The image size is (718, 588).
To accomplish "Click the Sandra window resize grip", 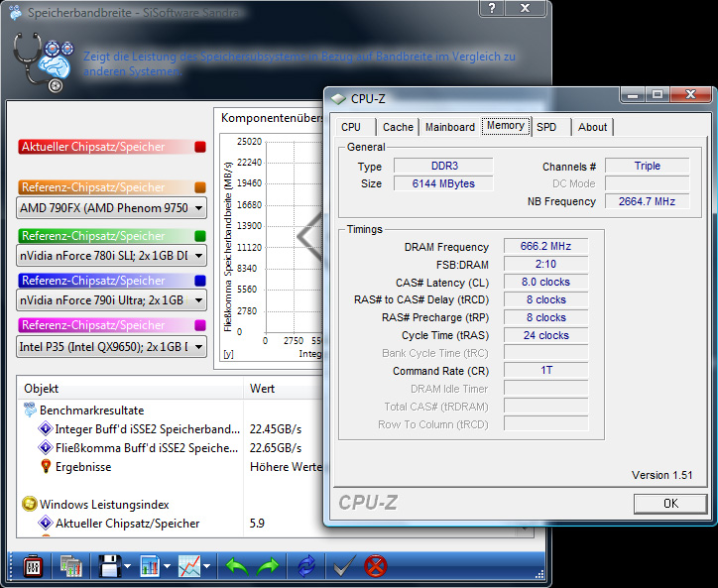I will click(539, 574).
